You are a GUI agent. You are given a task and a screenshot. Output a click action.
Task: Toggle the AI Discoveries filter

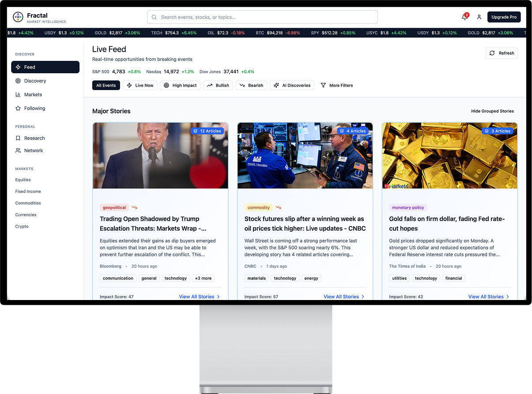pyautogui.click(x=292, y=85)
